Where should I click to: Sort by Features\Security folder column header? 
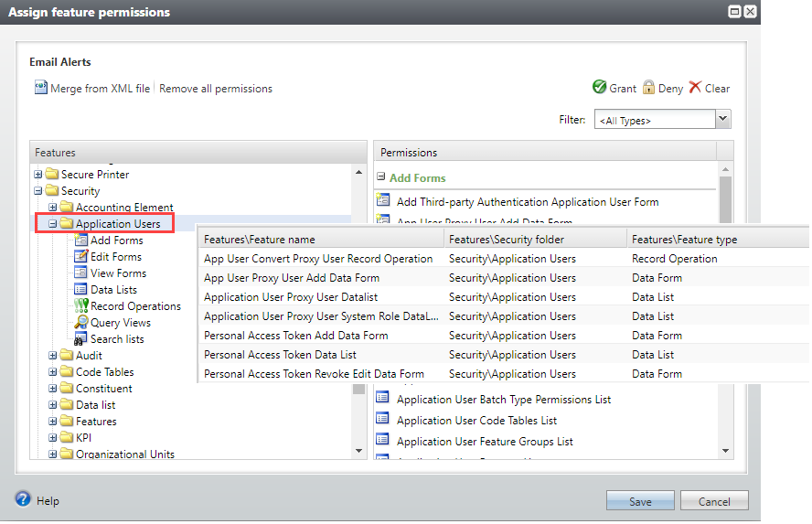[535, 240]
